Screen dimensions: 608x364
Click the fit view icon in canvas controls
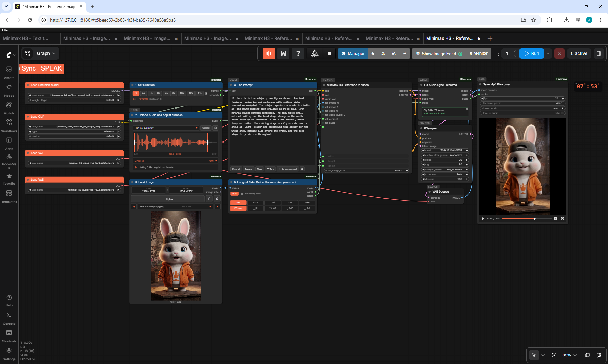click(554, 355)
